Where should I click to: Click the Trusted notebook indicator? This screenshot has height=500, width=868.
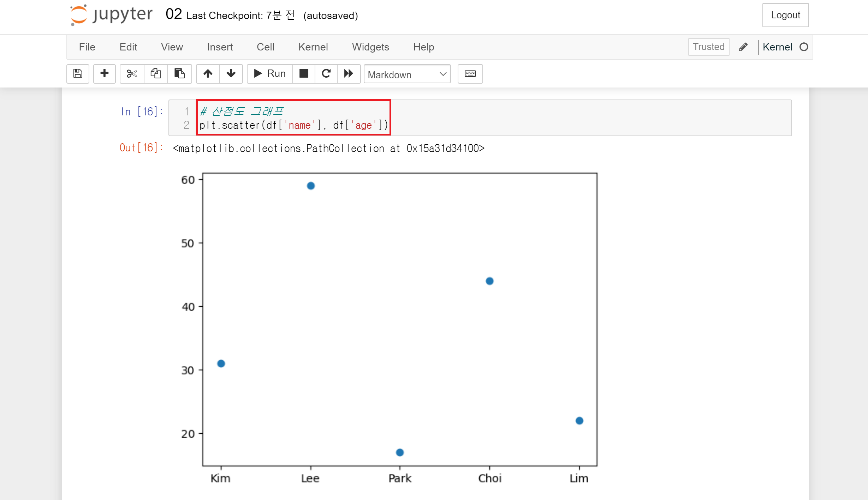click(708, 47)
